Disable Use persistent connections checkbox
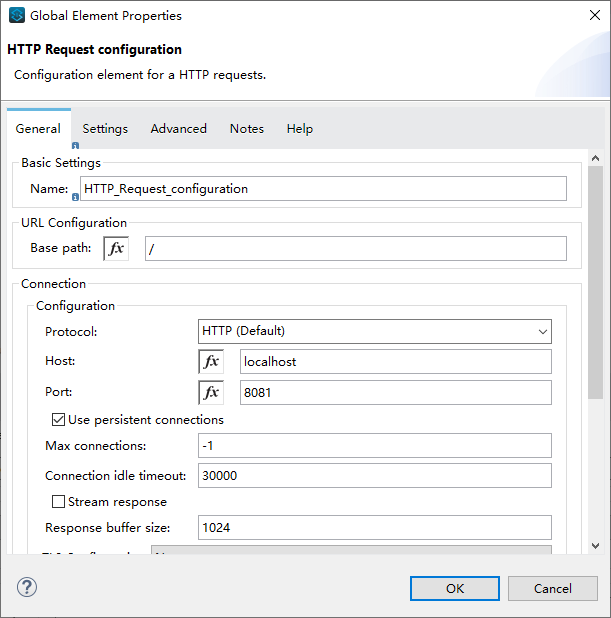Viewport: 611px width, 618px height. pos(58,420)
